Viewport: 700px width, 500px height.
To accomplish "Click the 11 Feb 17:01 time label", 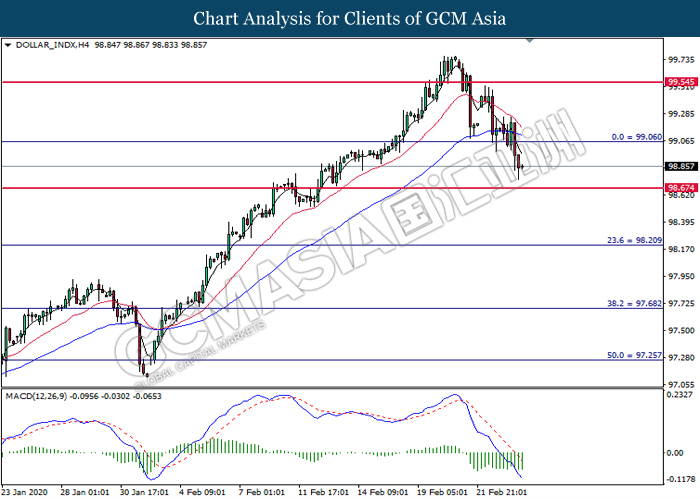I will click(x=324, y=492).
